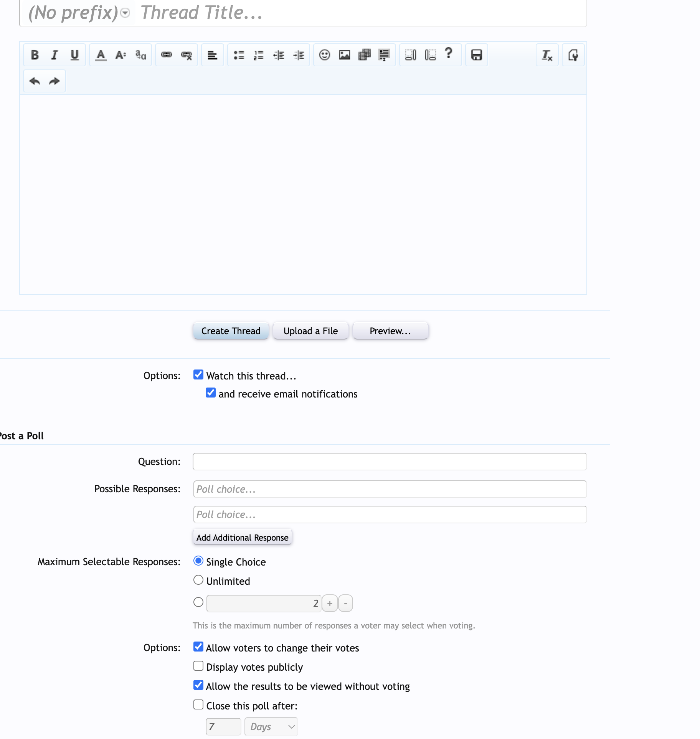This screenshot has height=739, width=700.
Task: Select the Unlimited responses radio button
Action: click(198, 580)
